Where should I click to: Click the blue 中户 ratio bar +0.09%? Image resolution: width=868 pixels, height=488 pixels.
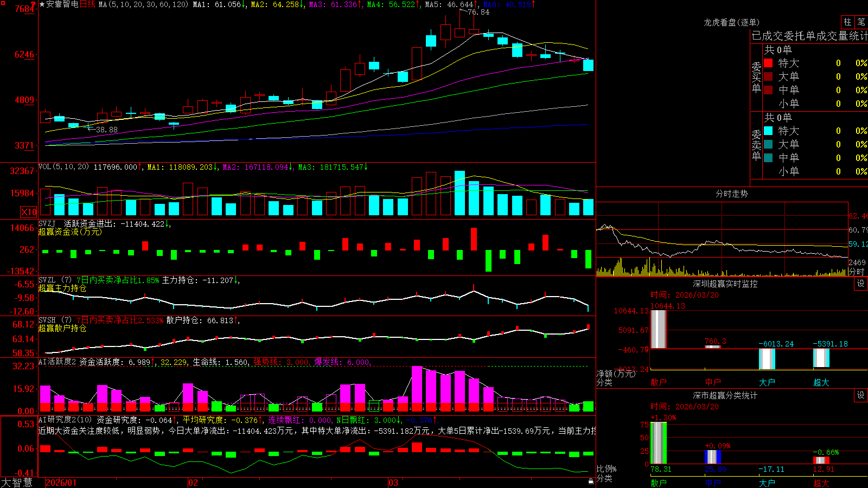click(x=713, y=457)
